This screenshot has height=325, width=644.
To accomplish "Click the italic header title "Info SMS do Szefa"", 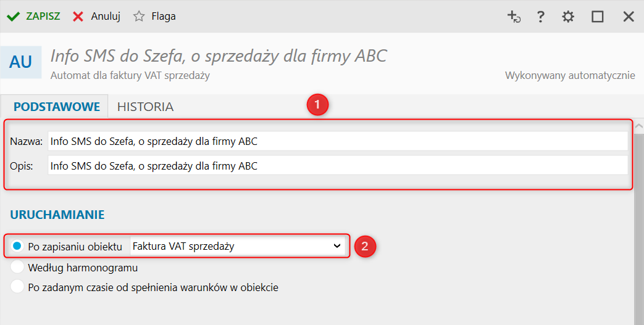I will pyautogui.click(x=218, y=57).
